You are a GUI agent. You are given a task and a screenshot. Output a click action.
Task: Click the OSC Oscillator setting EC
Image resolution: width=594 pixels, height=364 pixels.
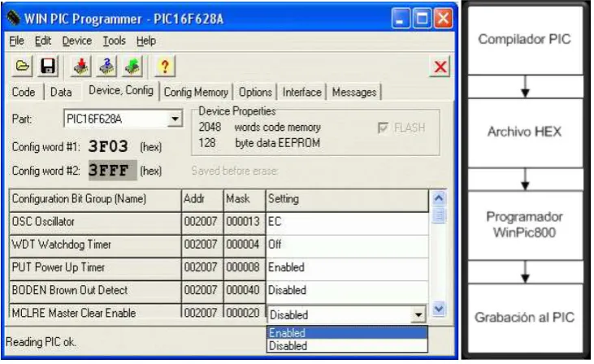click(x=348, y=222)
